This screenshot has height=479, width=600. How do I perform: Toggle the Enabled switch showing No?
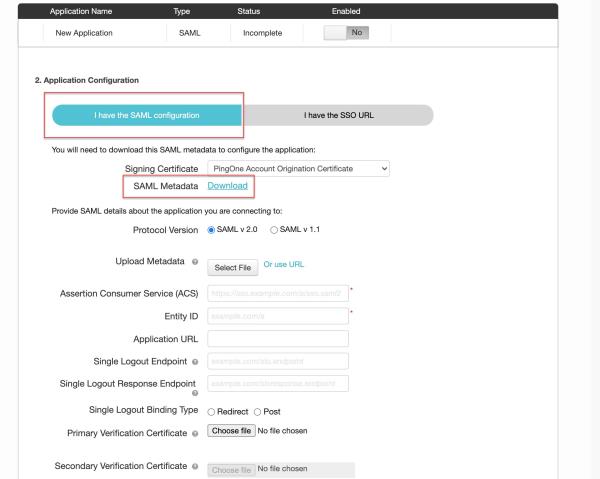pos(346,33)
